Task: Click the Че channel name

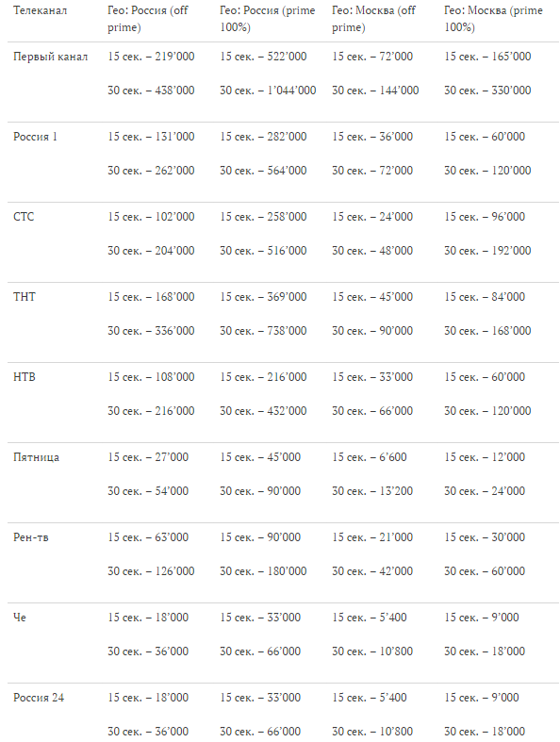Action: tap(20, 618)
